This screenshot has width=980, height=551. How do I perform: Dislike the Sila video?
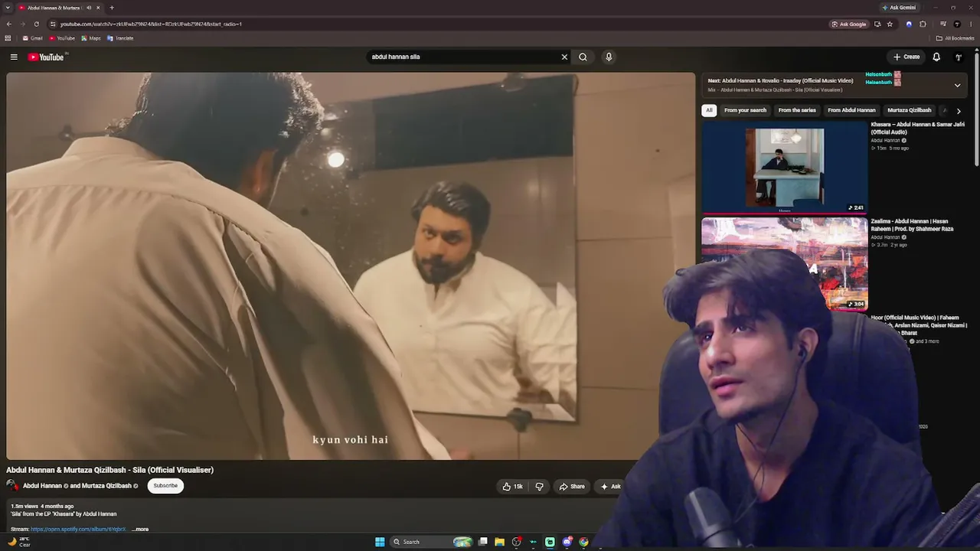(539, 487)
